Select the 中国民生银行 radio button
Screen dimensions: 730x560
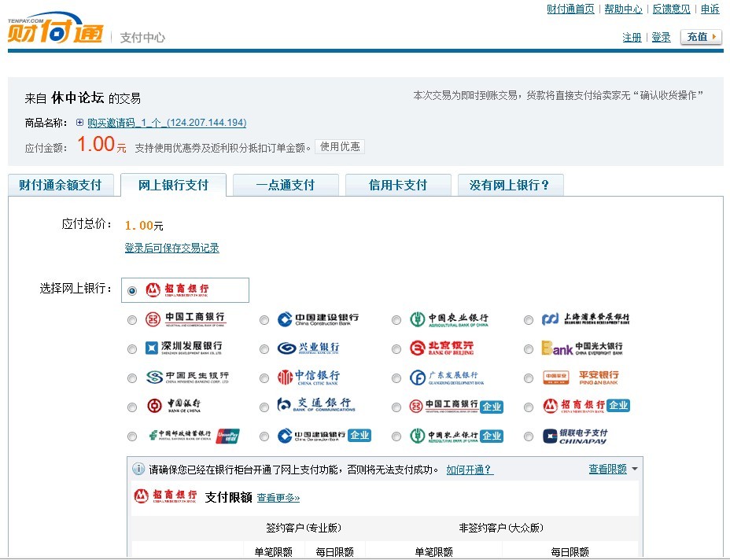[132, 378]
